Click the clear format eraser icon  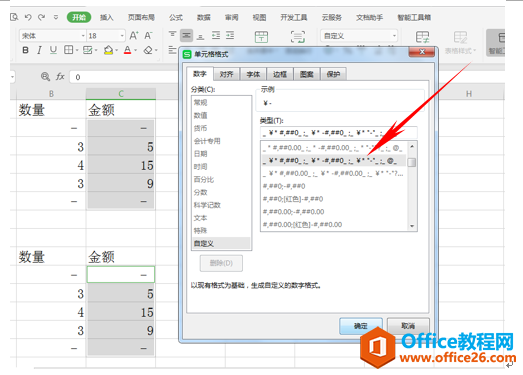pyautogui.click(x=148, y=50)
